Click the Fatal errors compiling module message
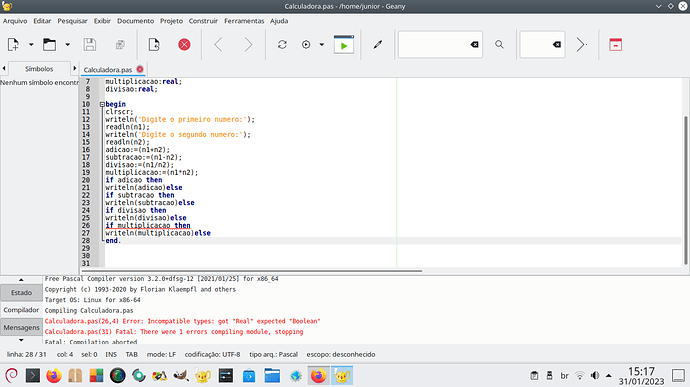The height and width of the screenshot is (387, 690). [x=174, y=332]
